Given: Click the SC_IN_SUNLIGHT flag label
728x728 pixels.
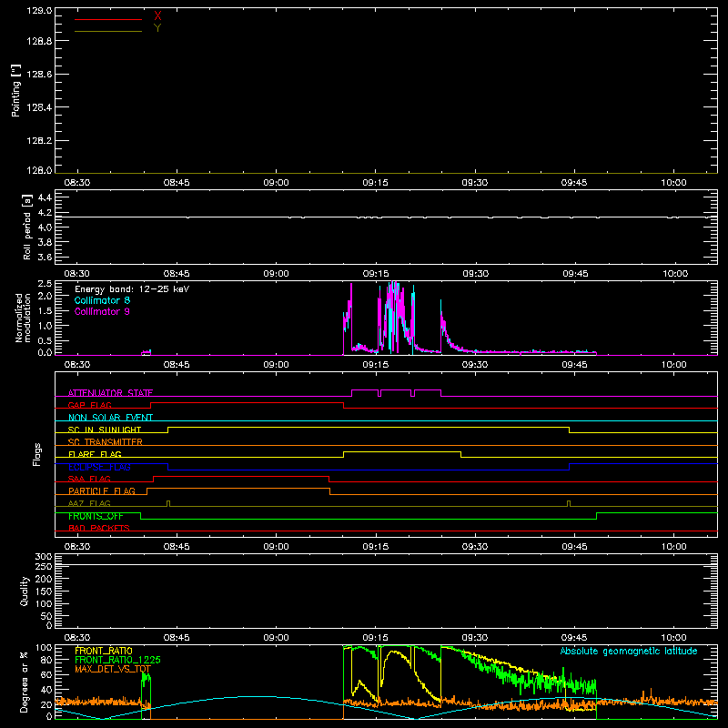Looking at the screenshot, I should [x=105, y=430].
